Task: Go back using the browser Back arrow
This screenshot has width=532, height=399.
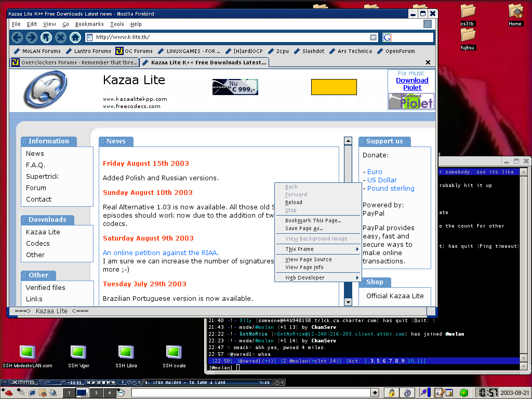Action: [17, 37]
